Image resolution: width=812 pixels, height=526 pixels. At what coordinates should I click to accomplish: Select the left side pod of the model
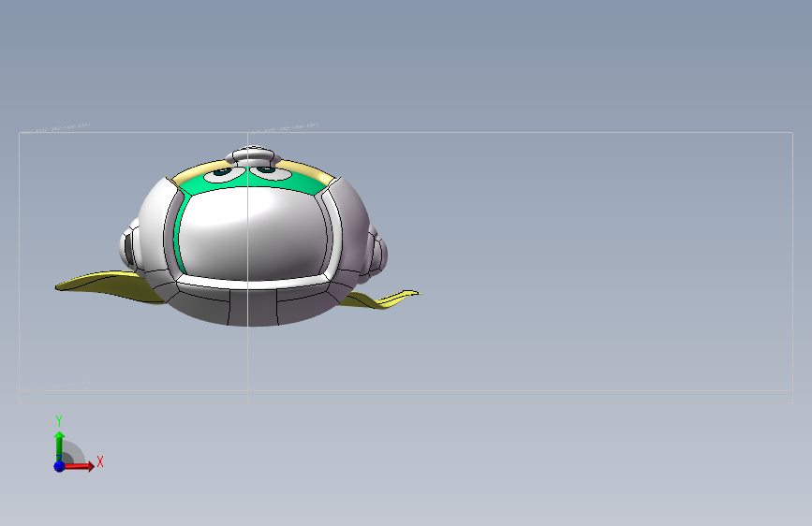click(x=129, y=247)
